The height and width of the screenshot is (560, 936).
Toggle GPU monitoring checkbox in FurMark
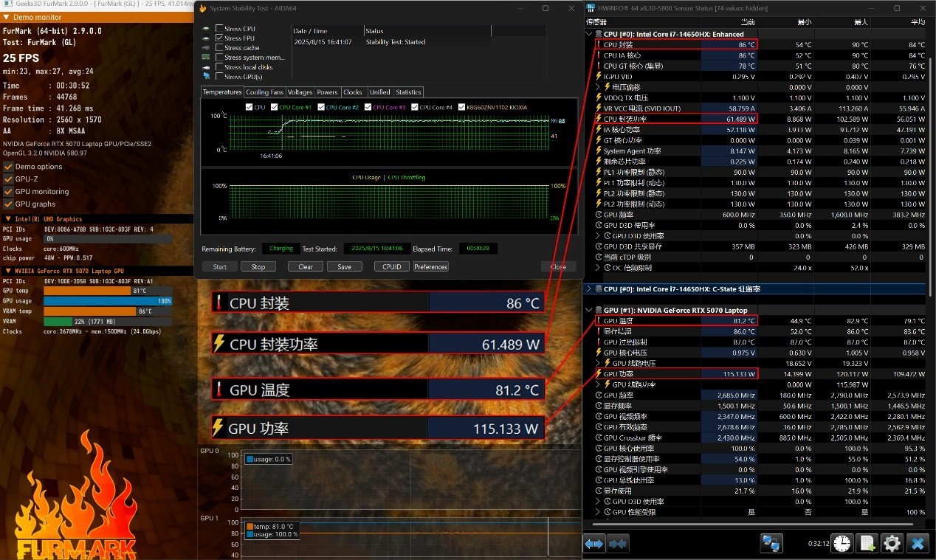click(x=9, y=192)
